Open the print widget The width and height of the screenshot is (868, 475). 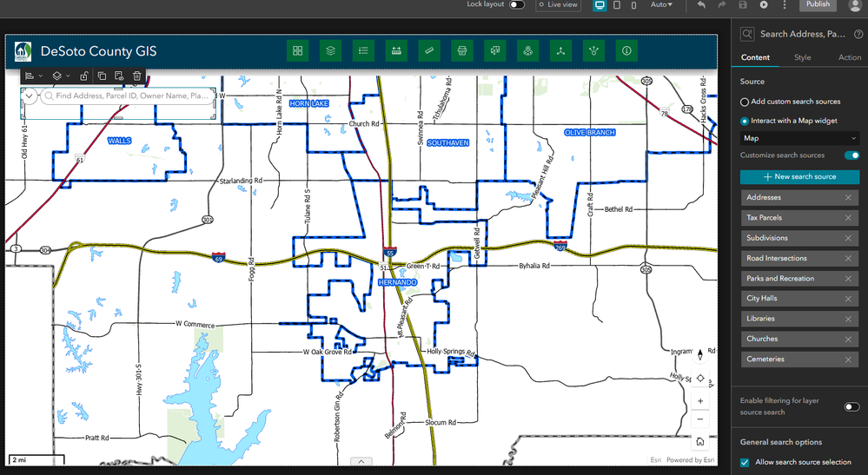(x=462, y=51)
